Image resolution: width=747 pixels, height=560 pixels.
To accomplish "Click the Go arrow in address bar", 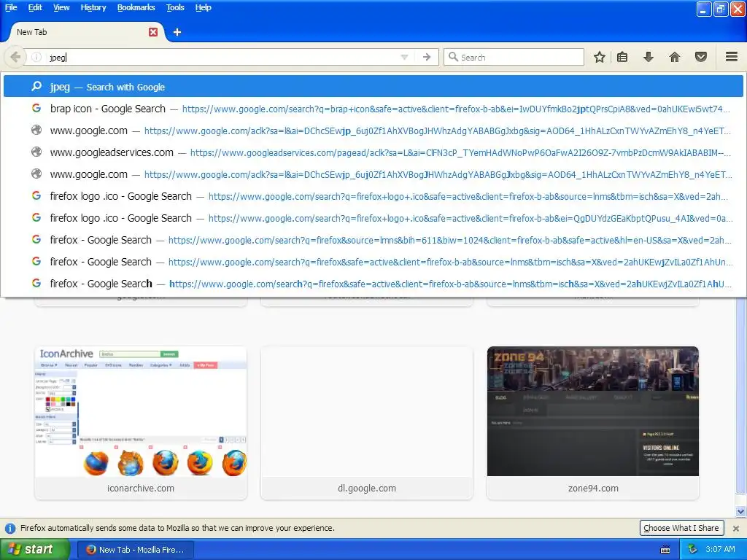I will click(x=427, y=57).
